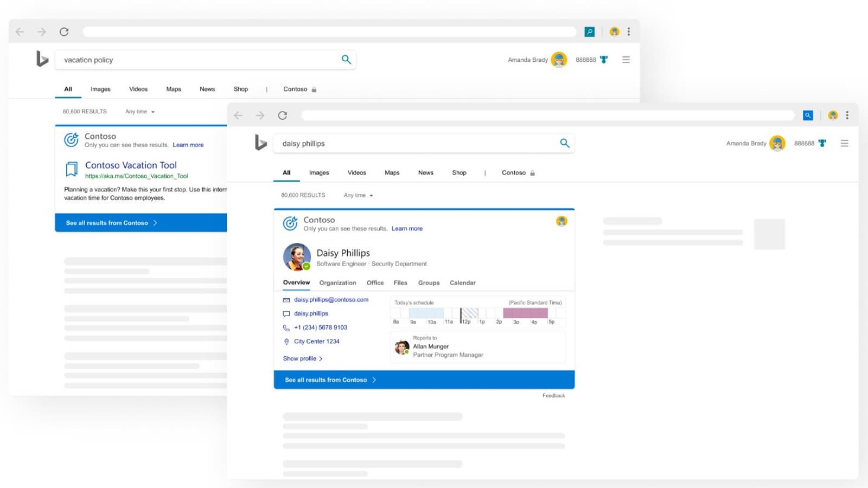Click Contoso logo icon in vacation policy results card
This screenshot has height=488, width=868.
(x=71, y=140)
